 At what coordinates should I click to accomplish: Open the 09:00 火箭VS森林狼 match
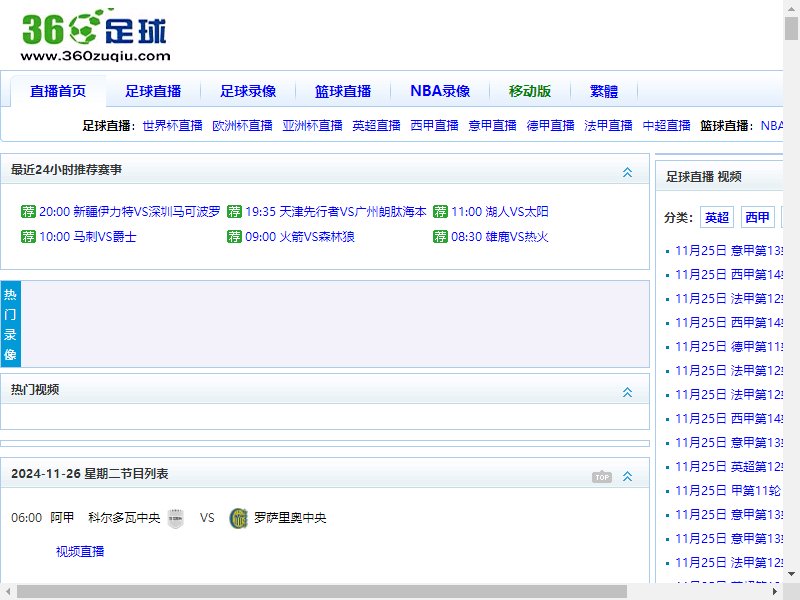pyautogui.click(x=300, y=236)
